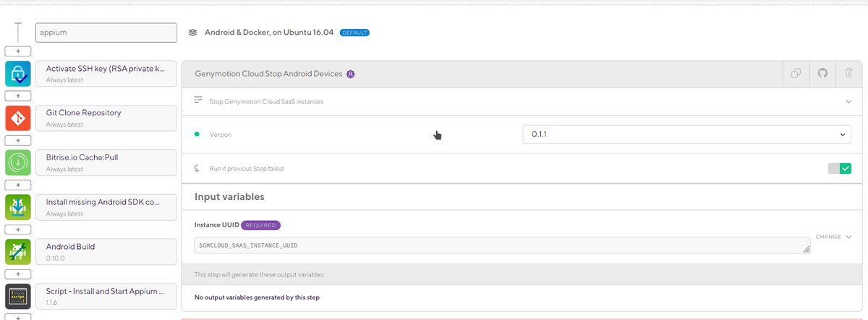Image resolution: width=868 pixels, height=320 pixels.
Task: Add a step between SSH key and Git Clone
Action: tap(18, 96)
